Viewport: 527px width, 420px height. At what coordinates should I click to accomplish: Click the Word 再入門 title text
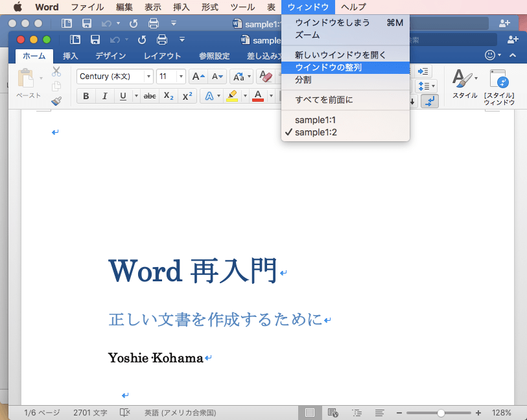(x=193, y=271)
